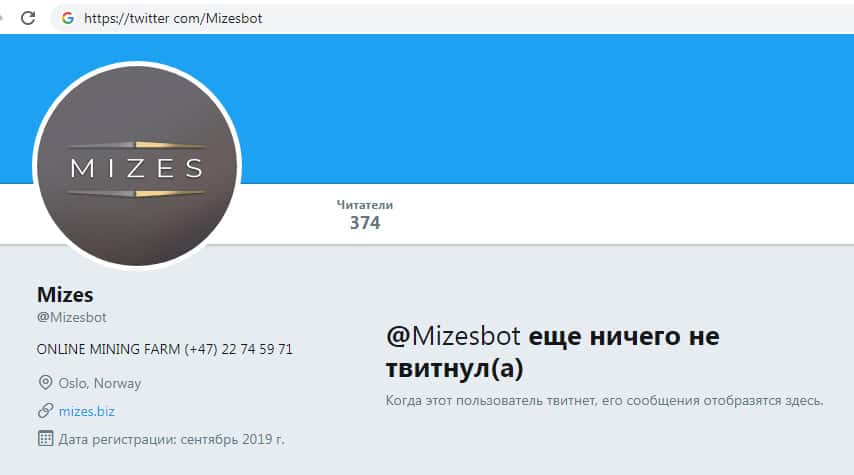
Task: Click the blue profile header banner
Action: click(545, 109)
